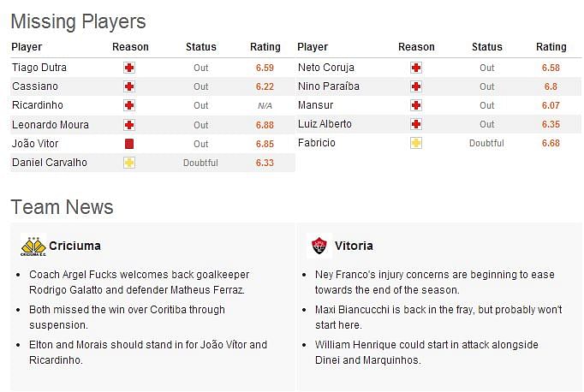The height and width of the screenshot is (392, 584).
Task: Click Ricardinho's player name in the table
Action: 38,105
